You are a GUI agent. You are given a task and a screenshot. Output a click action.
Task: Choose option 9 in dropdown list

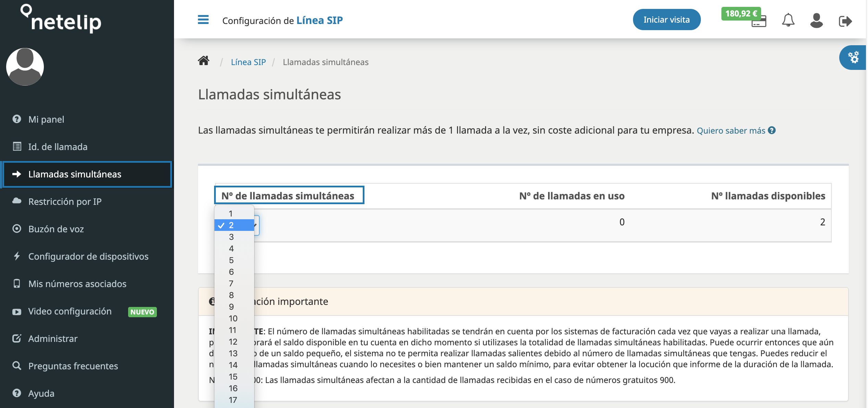[234, 307]
